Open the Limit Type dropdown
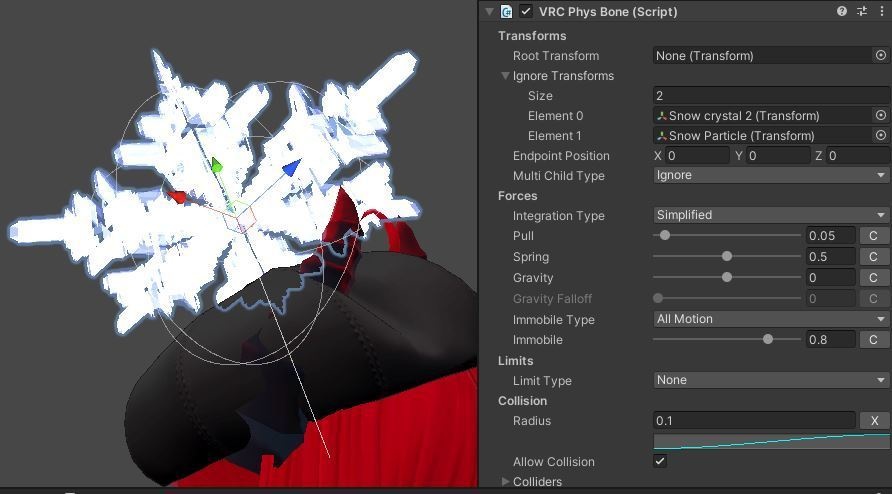The width and height of the screenshot is (892, 494). [771, 380]
